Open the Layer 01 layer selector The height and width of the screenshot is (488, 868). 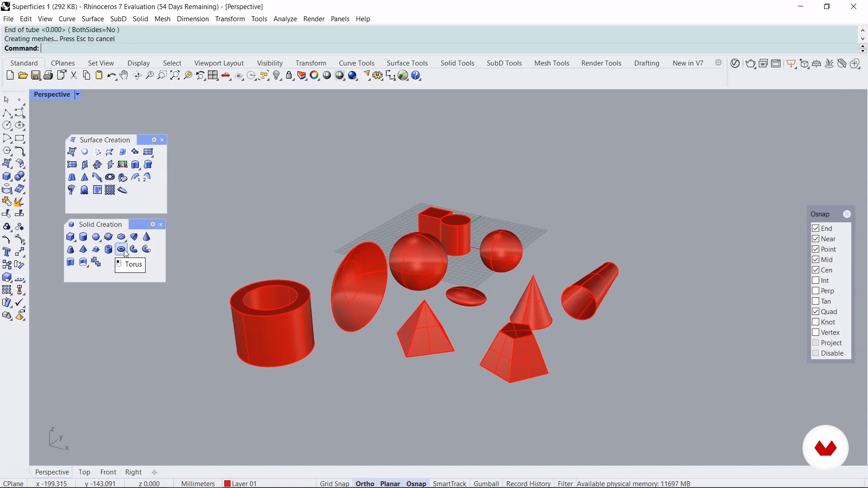point(244,483)
